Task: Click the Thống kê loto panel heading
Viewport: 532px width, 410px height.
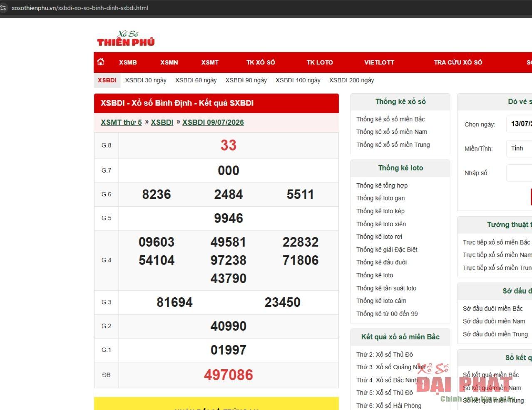Action: coord(400,168)
